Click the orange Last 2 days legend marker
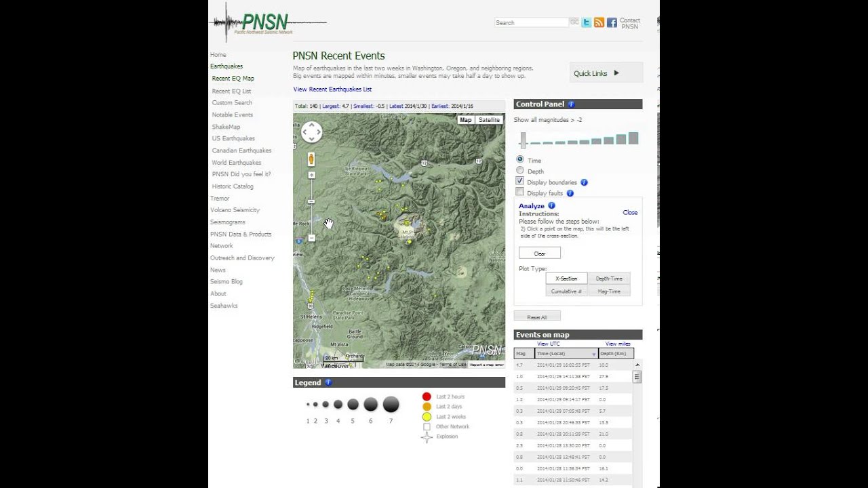 [x=427, y=407]
